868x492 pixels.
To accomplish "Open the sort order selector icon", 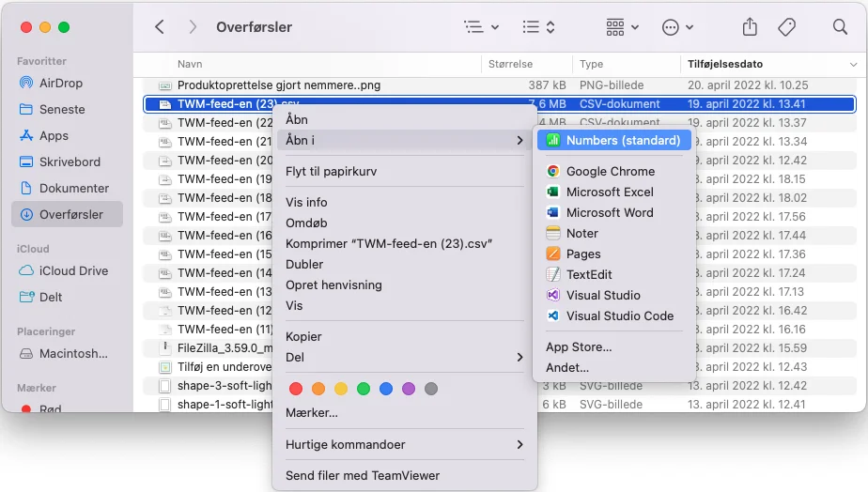I will pyautogui.click(x=538, y=26).
